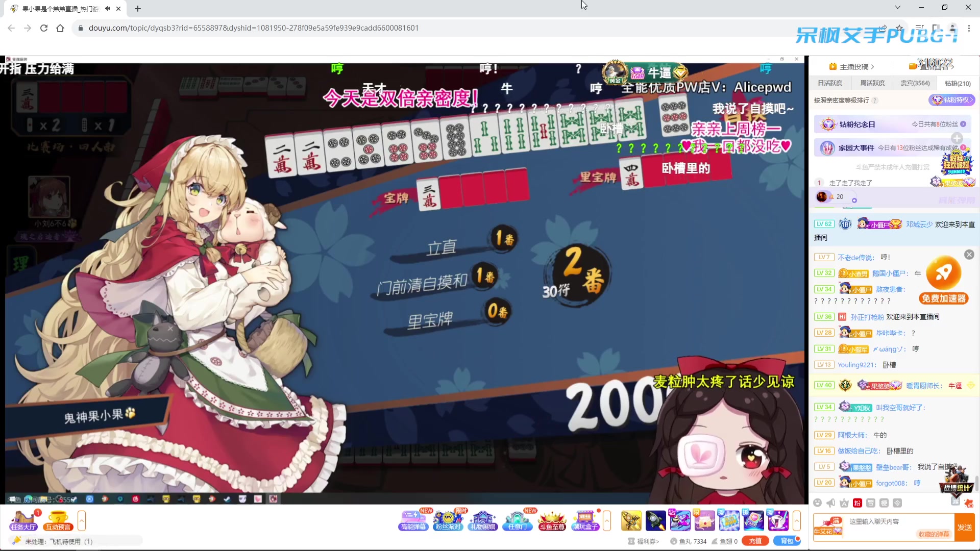The height and width of the screenshot is (551, 980).
Task: Open the 潮玩盒子 box icon
Action: (x=585, y=520)
